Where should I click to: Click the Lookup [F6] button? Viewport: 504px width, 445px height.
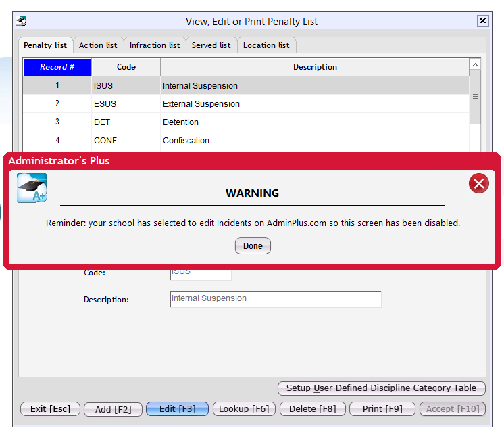coord(244,409)
